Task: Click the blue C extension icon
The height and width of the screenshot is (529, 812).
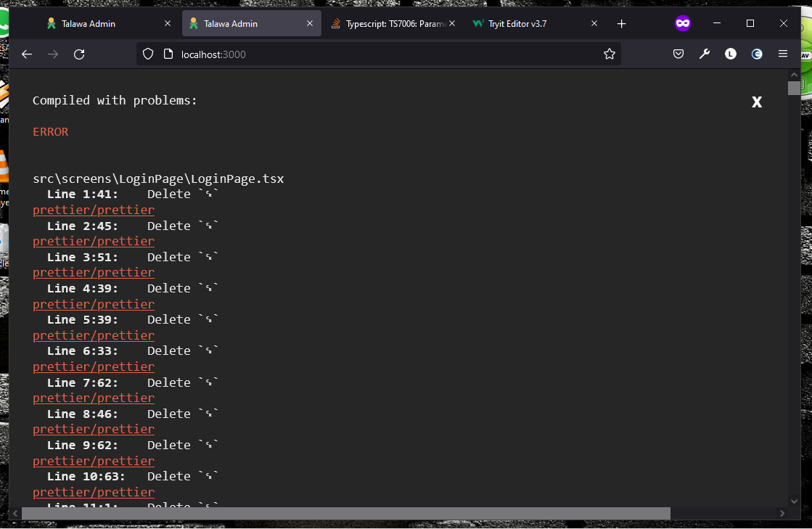Action: click(x=757, y=54)
